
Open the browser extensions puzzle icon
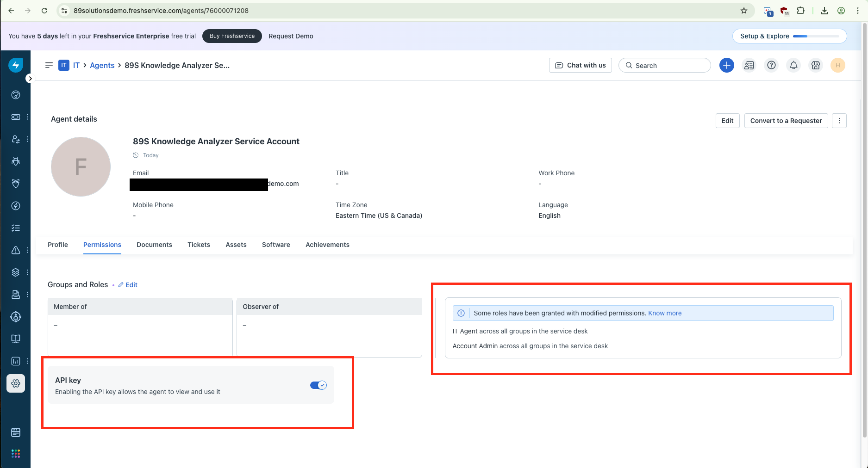[800, 11]
